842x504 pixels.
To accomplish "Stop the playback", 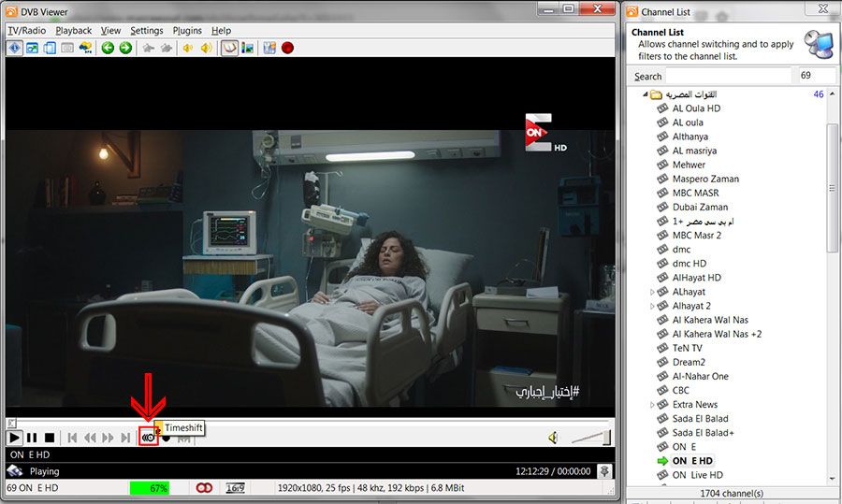I will pyautogui.click(x=50, y=438).
